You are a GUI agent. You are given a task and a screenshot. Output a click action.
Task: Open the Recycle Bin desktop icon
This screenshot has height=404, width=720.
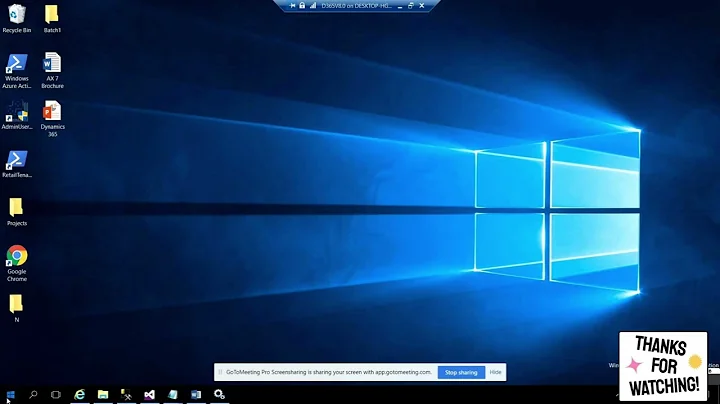coord(17,18)
